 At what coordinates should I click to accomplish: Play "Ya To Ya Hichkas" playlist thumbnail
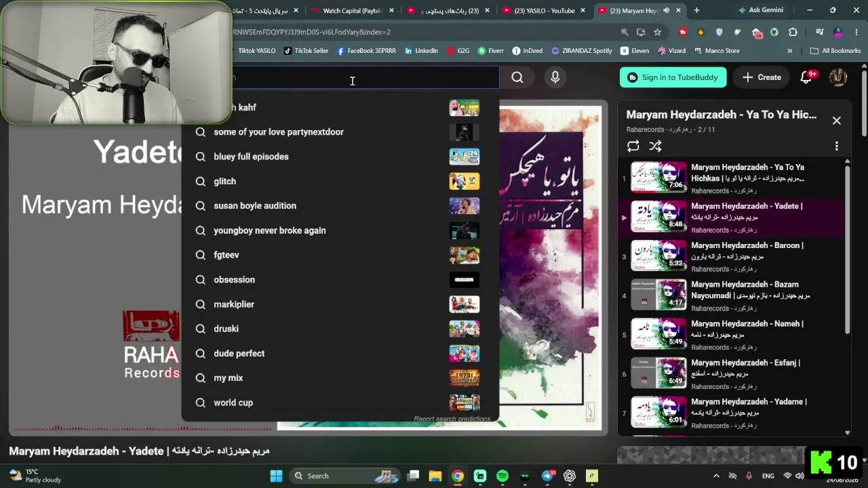(658, 178)
